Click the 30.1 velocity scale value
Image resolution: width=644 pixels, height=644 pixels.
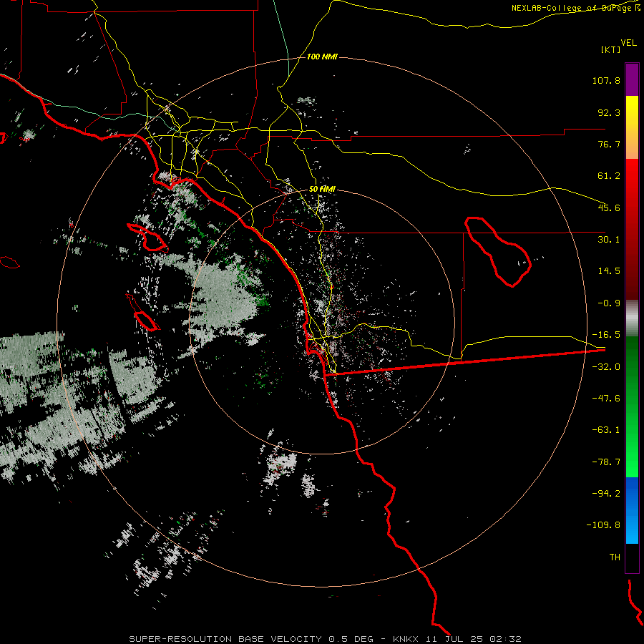tap(609, 240)
